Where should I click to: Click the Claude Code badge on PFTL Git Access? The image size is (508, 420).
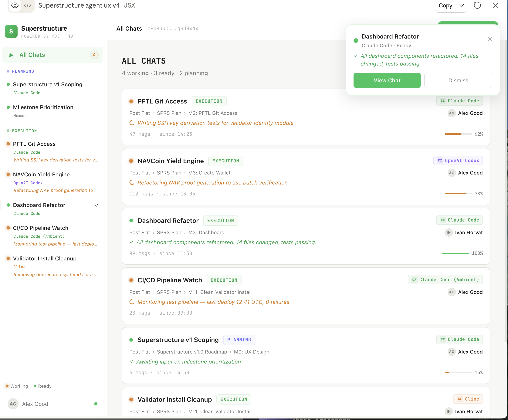pos(459,101)
